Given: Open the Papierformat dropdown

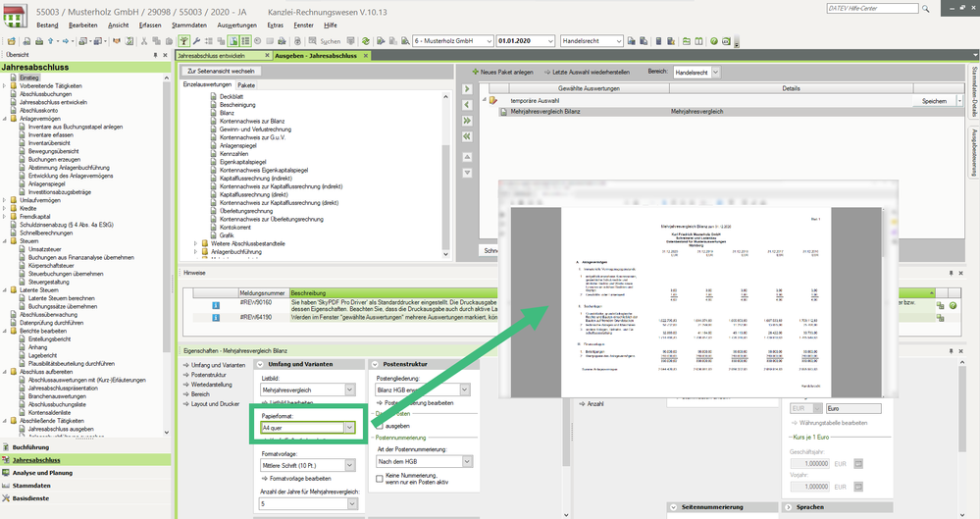Looking at the screenshot, I should (x=350, y=428).
